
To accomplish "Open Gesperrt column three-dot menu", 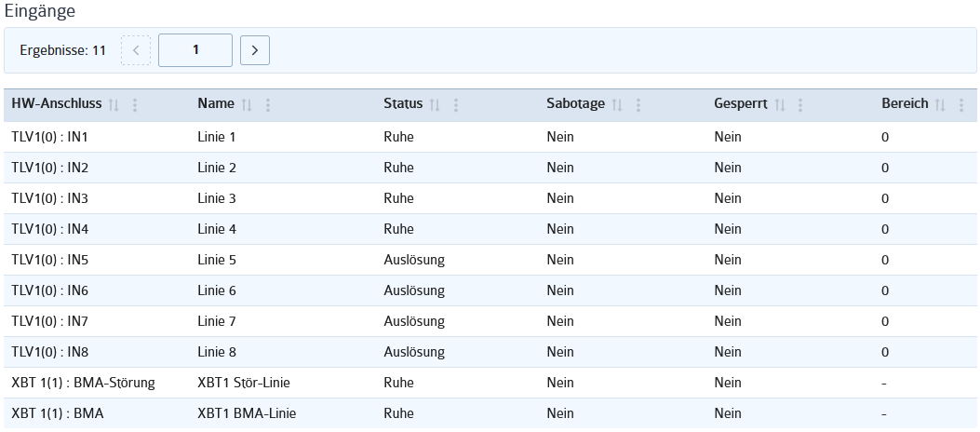I will click(800, 105).
